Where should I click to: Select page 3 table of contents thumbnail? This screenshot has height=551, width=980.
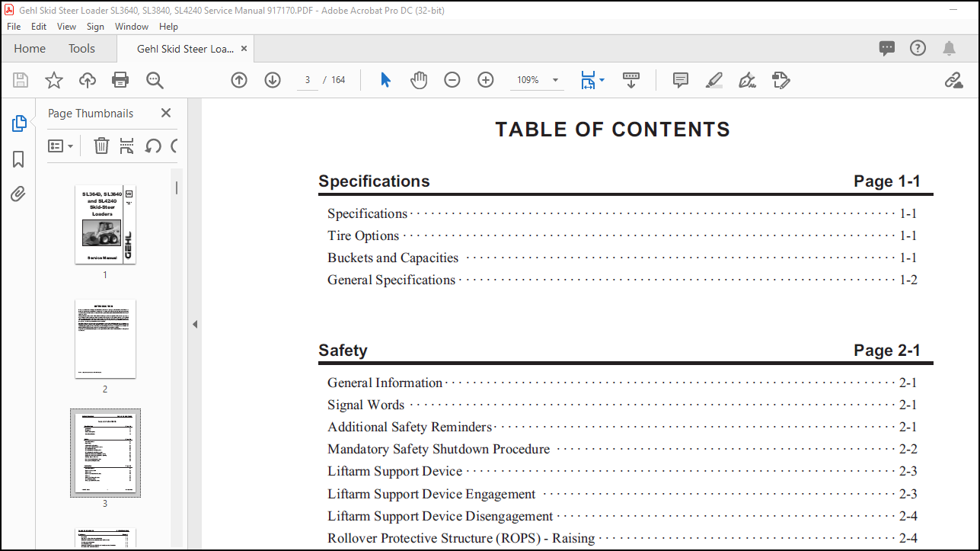tap(105, 453)
